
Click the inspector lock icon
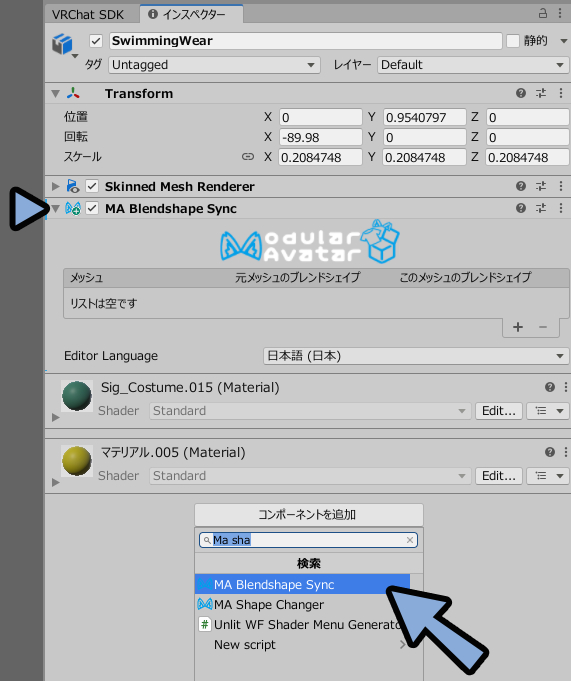pyautogui.click(x=543, y=13)
